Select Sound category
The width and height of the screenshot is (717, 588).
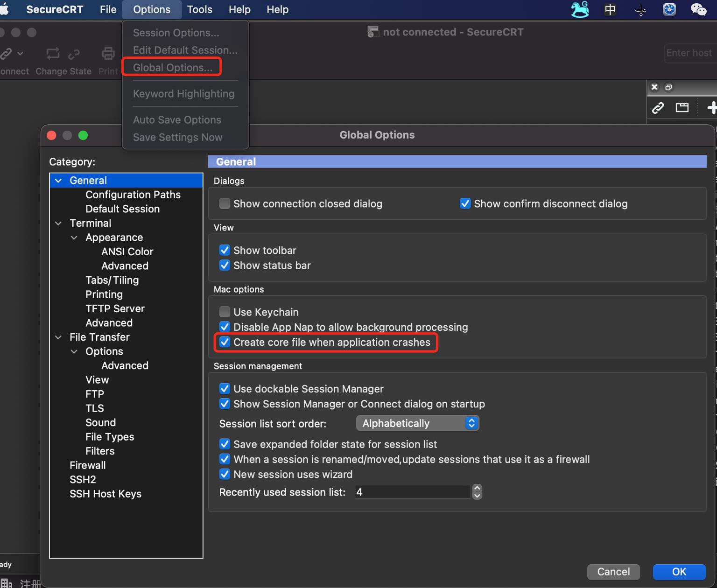click(100, 422)
